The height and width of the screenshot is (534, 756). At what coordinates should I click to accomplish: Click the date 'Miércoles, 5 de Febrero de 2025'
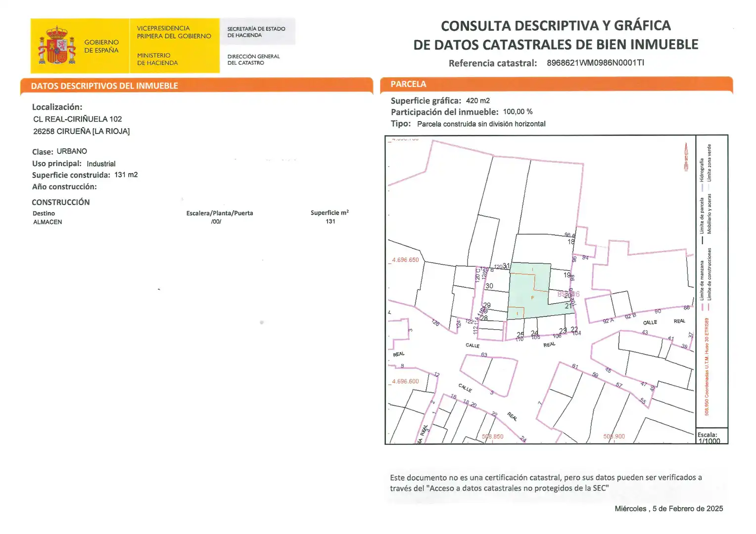coord(669,508)
